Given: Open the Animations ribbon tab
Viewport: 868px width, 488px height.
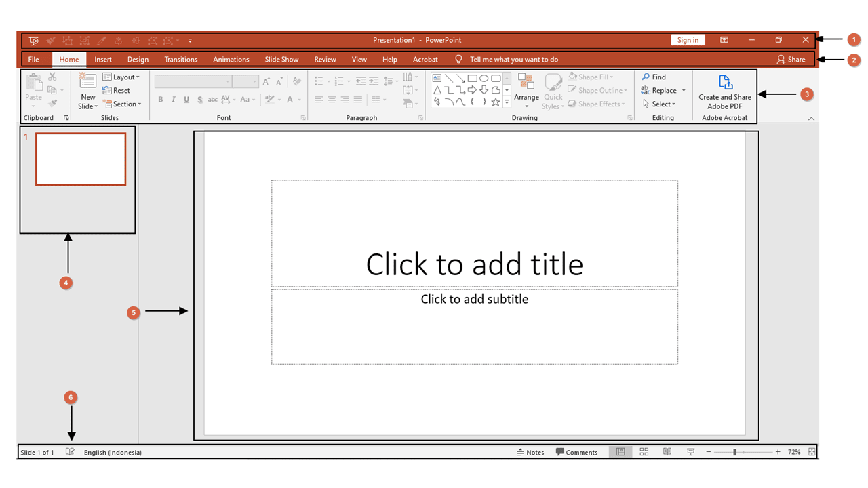Looking at the screenshot, I should (x=231, y=59).
